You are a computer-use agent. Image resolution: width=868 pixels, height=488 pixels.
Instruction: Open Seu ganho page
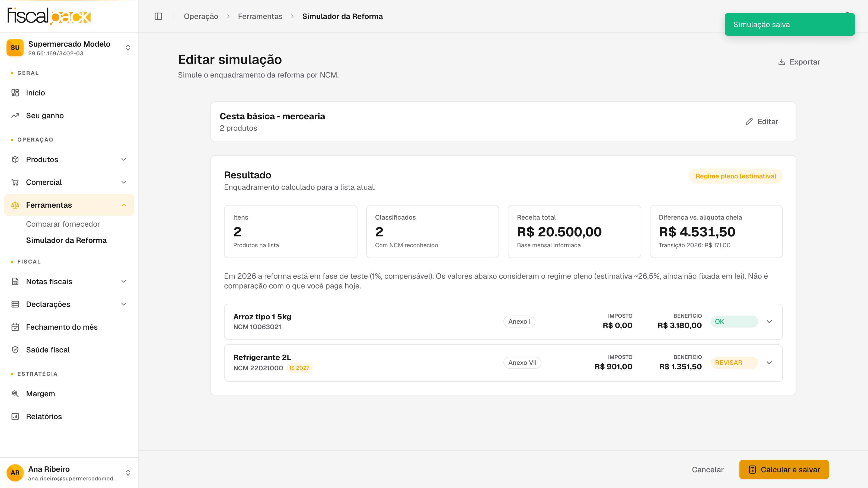(69, 115)
